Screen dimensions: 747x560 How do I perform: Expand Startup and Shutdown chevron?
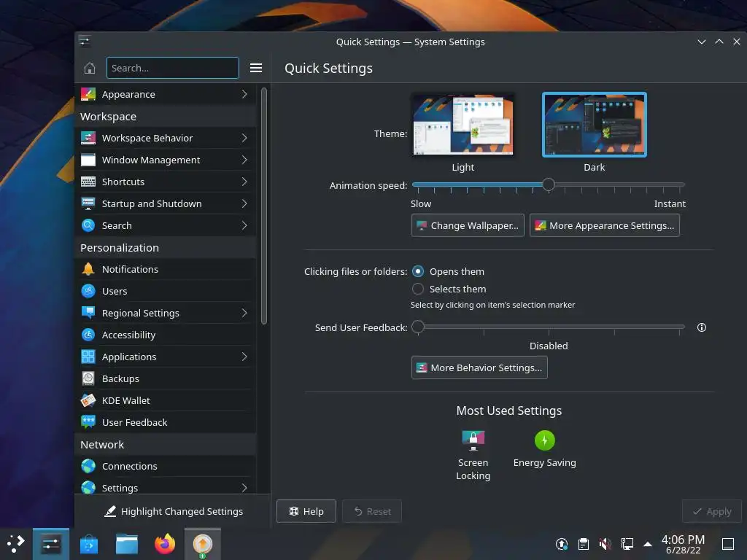pyautogui.click(x=244, y=204)
